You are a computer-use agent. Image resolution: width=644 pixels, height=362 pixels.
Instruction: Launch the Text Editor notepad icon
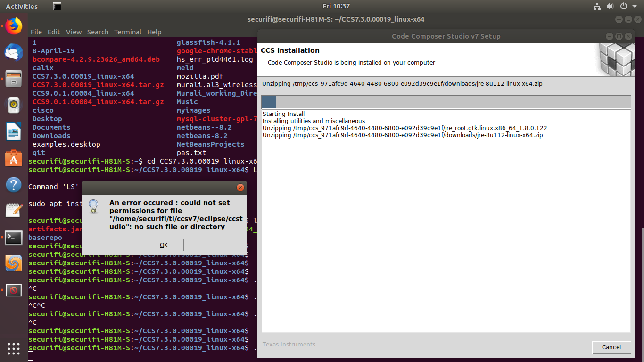[14, 210]
